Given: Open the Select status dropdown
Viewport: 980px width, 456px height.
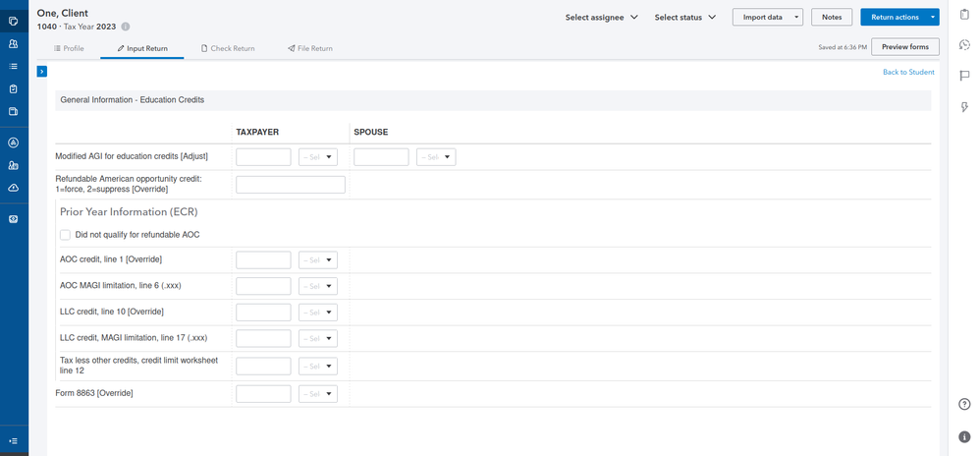Looking at the screenshot, I should [684, 17].
